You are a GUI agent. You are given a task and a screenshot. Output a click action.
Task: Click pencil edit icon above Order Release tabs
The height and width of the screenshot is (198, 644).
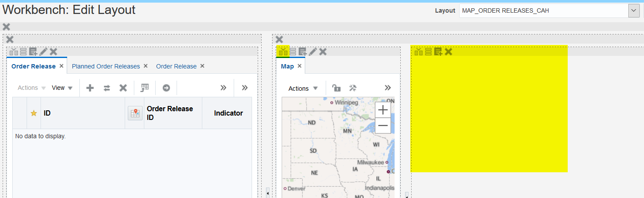[43, 52]
